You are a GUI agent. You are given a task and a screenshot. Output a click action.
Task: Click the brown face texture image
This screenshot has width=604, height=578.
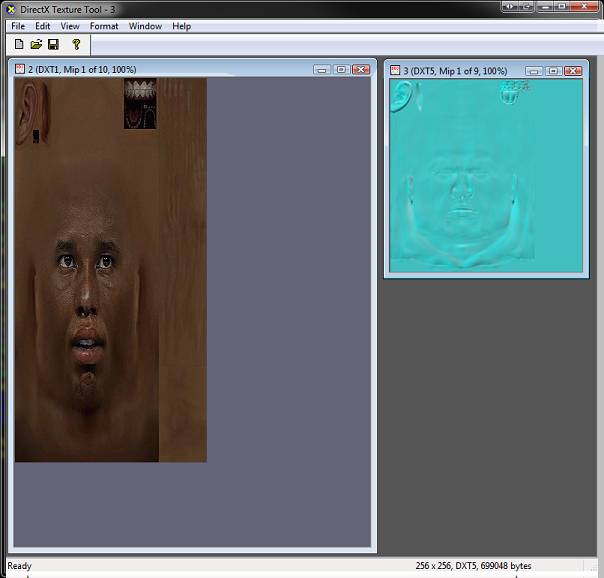coord(110,270)
